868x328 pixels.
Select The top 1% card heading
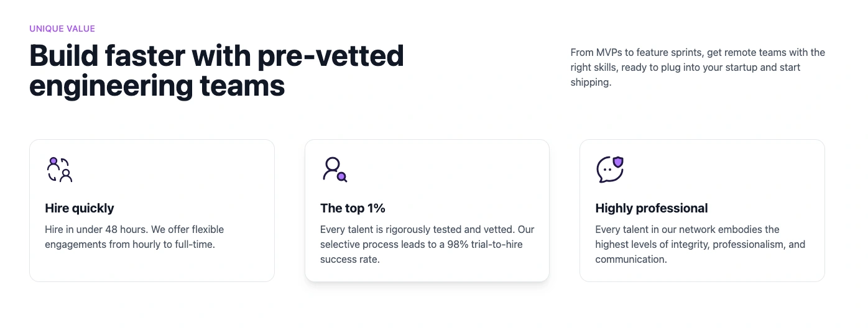(x=353, y=208)
